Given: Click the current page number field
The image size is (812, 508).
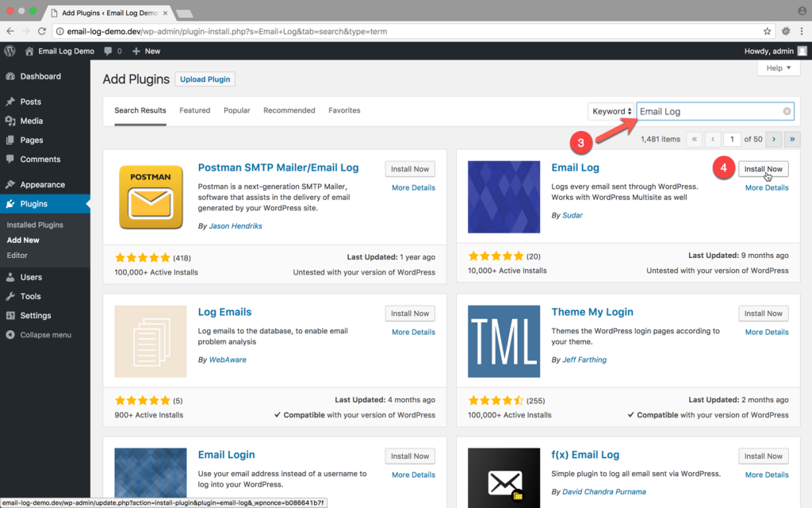Looking at the screenshot, I should [x=732, y=139].
